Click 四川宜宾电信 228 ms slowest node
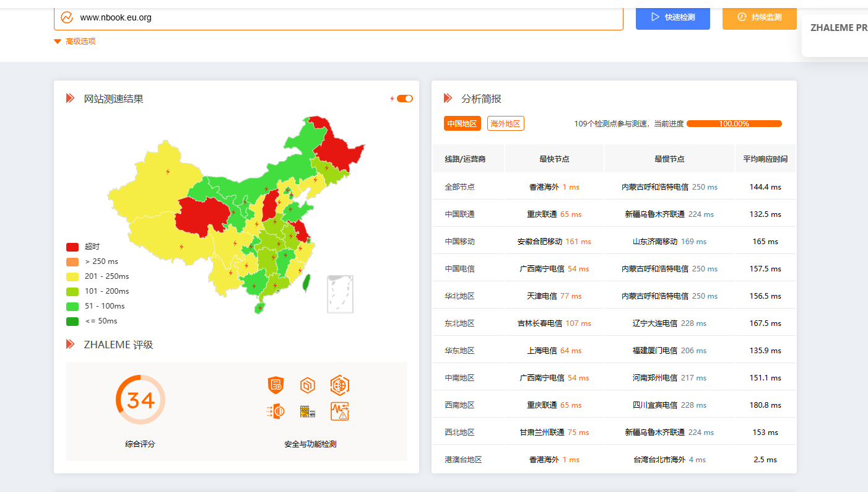Image resolution: width=868 pixels, height=492 pixels. 669,405
